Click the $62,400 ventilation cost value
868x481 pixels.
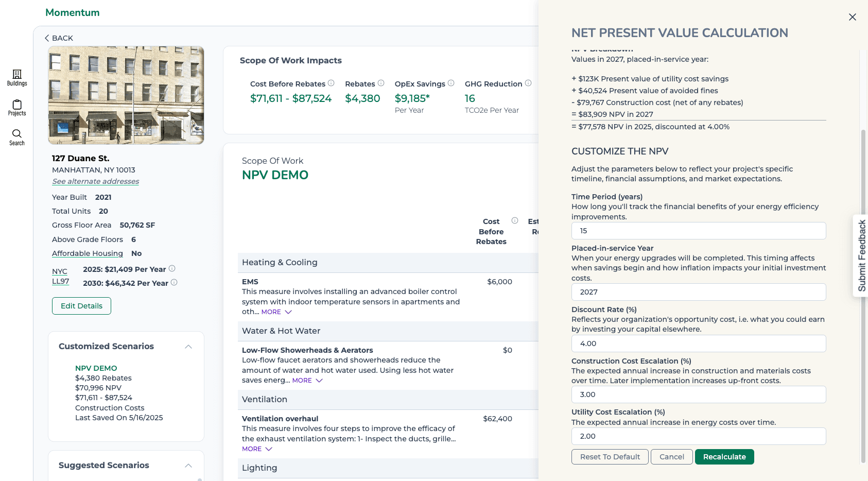[x=497, y=419]
